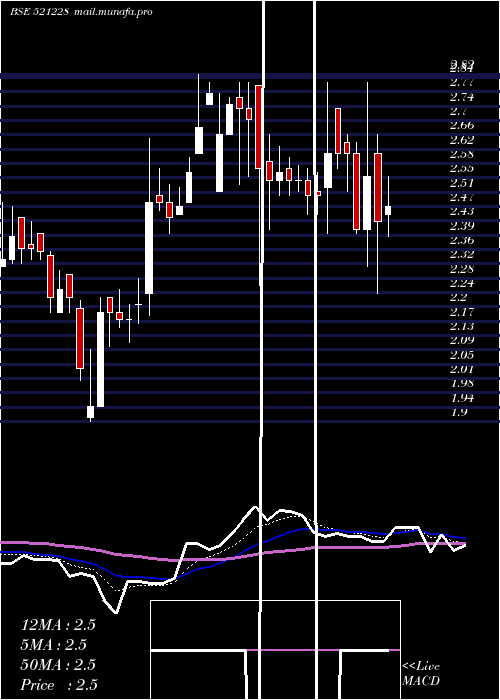The image size is (500, 700).
Task: Click the Price : 2.5 readout
Action: click(x=59, y=685)
